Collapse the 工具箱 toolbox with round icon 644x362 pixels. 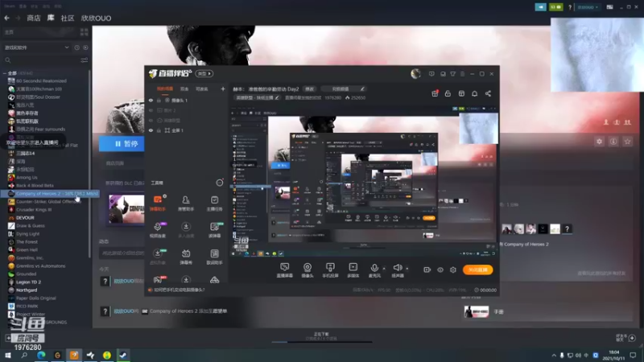click(220, 183)
